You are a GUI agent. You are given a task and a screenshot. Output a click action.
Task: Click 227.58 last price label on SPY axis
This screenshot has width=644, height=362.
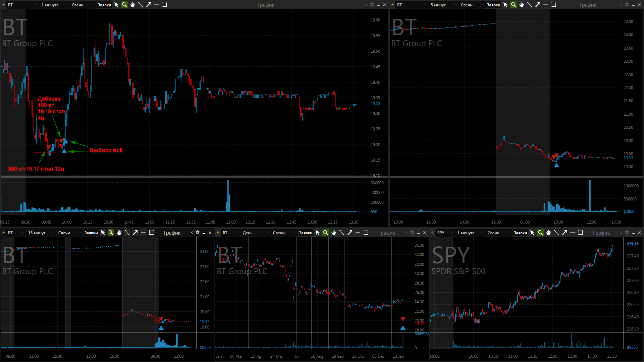click(633, 245)
